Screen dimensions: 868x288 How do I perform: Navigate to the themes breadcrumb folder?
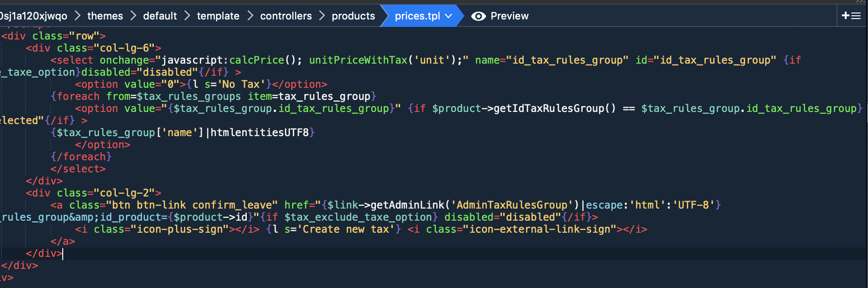pos(105,16)
